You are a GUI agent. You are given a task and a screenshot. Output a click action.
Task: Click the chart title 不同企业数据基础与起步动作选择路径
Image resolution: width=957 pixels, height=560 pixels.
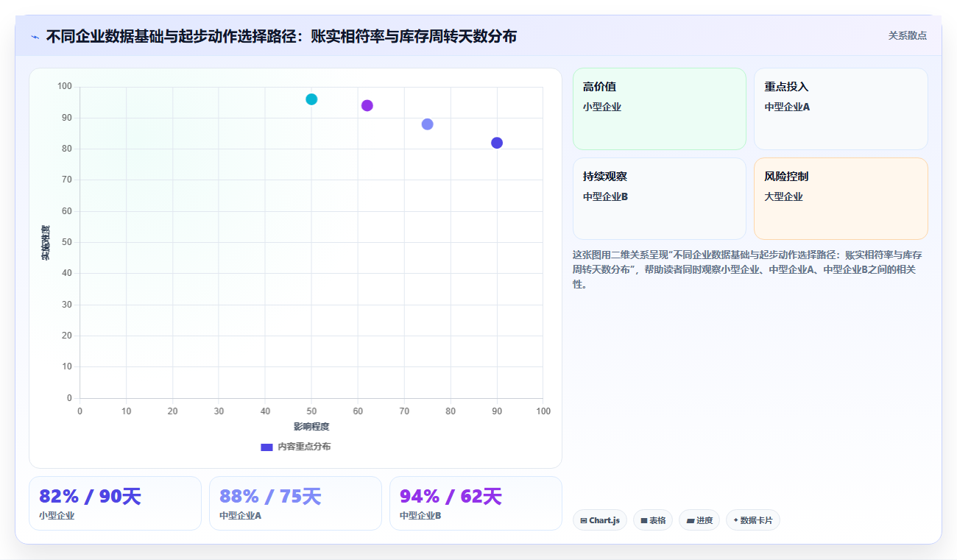pyautogui.click(x=281, y=36)
